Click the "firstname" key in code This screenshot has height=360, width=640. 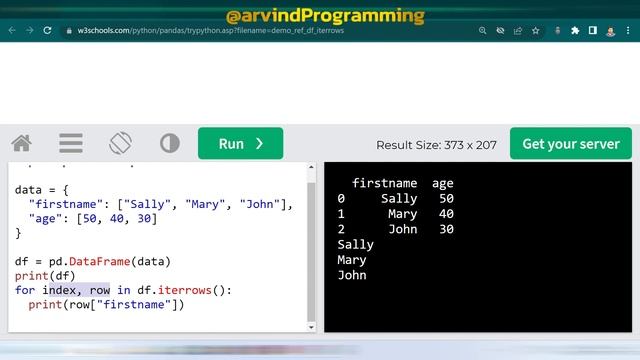(66, 204)
